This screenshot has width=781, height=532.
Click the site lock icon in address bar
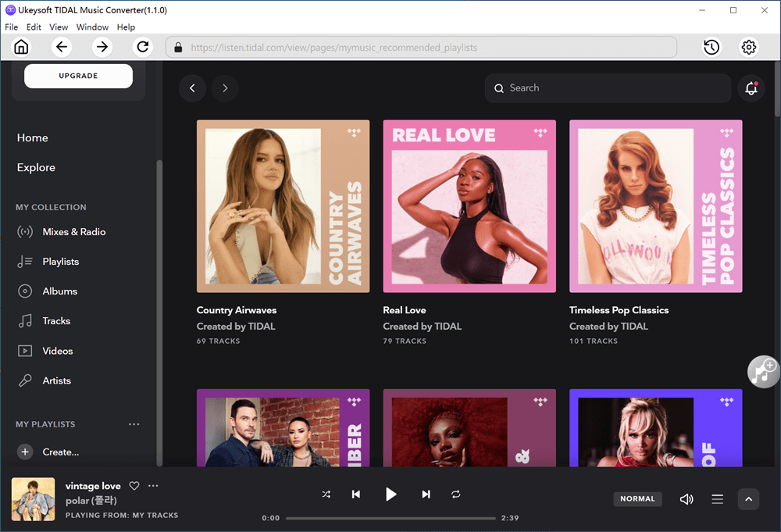point(178,48)
